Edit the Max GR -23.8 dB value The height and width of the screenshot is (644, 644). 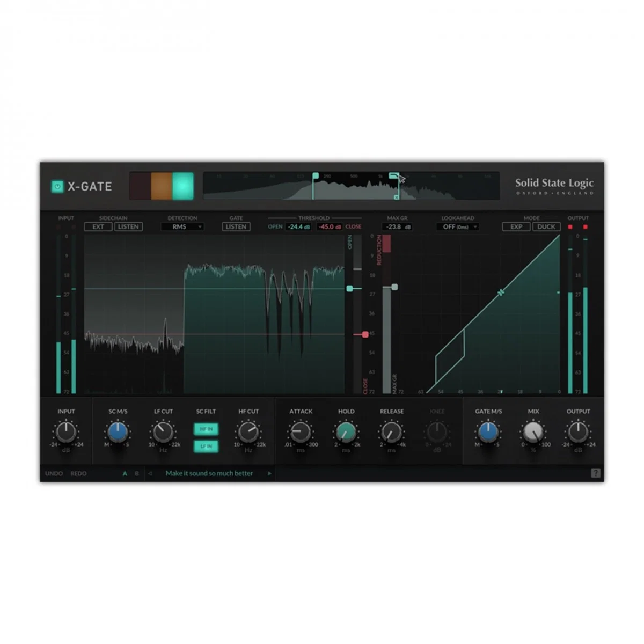pos(397,226)
